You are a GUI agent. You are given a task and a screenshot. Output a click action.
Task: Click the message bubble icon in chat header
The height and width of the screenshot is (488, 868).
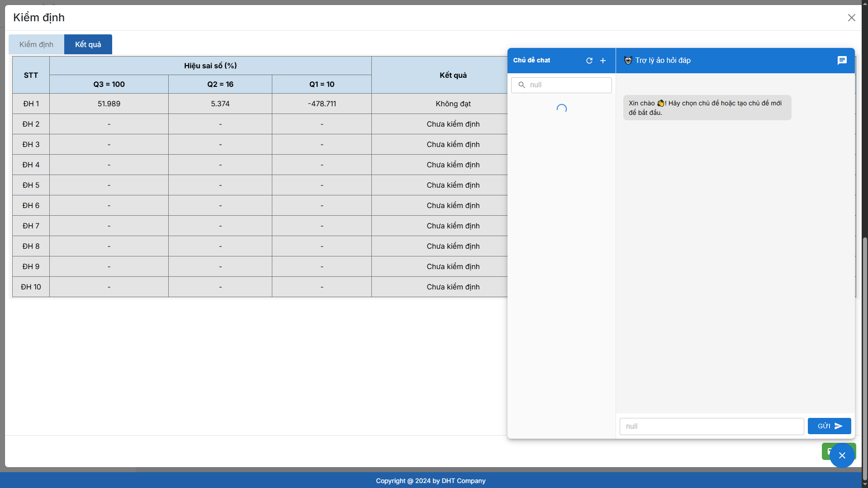tap(842, 60)
